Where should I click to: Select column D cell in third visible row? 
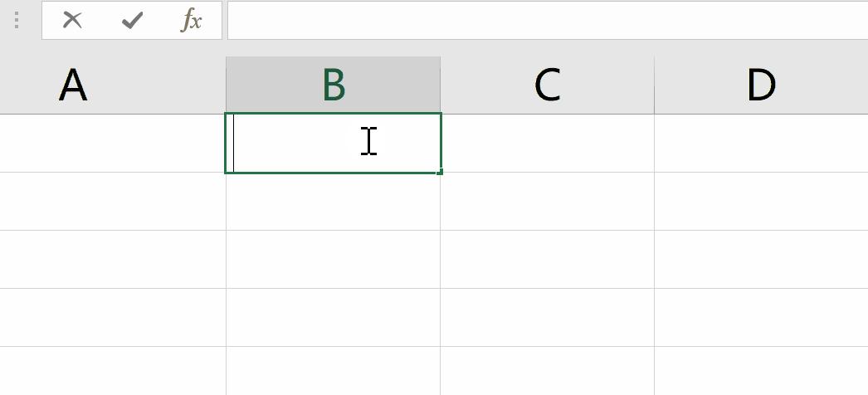point(760,260)
